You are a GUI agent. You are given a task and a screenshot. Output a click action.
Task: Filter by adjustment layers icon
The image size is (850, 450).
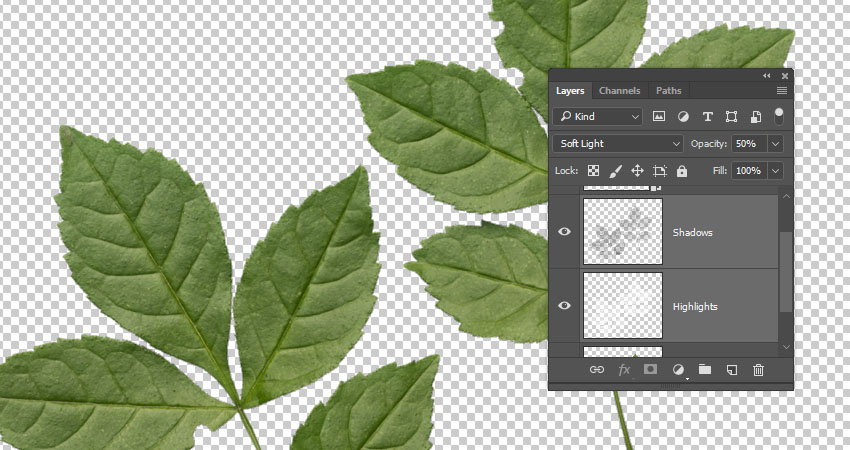(683, 116)
